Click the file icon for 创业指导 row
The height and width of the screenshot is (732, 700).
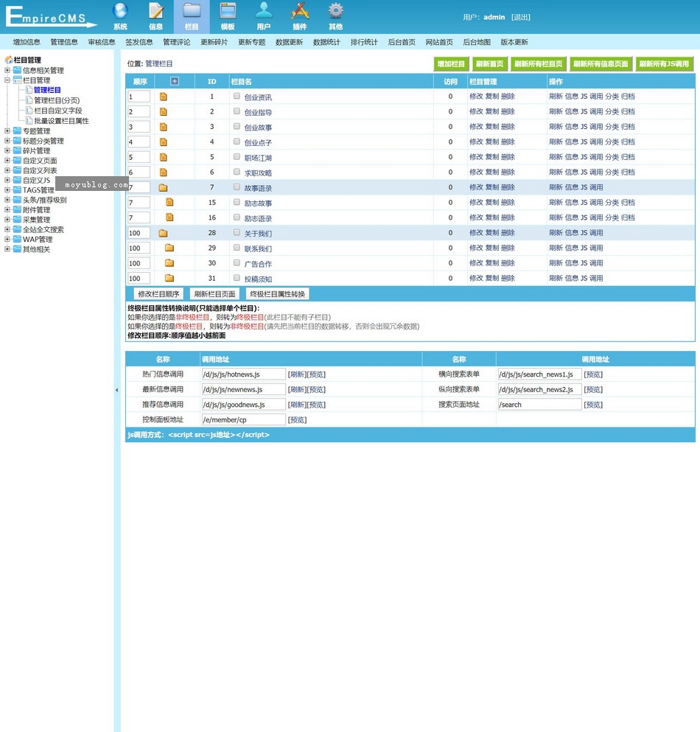pyautogui.click(x=164, y=111)
